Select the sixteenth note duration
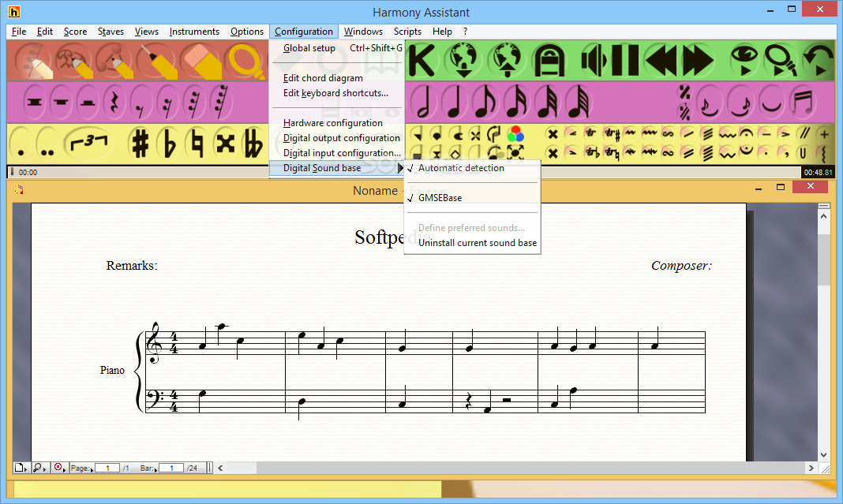The height and width of the screenshot is (504, 843). pos(517,102)
